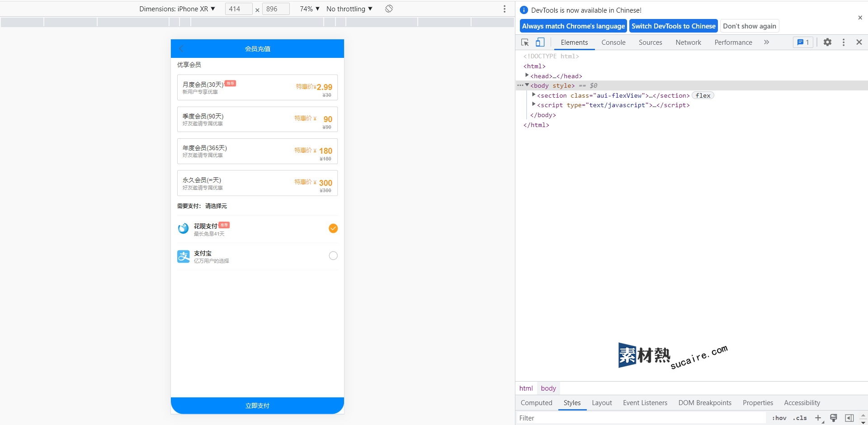
Task: Click the back arrow in 会员充值 header
Action: (182, 48)
